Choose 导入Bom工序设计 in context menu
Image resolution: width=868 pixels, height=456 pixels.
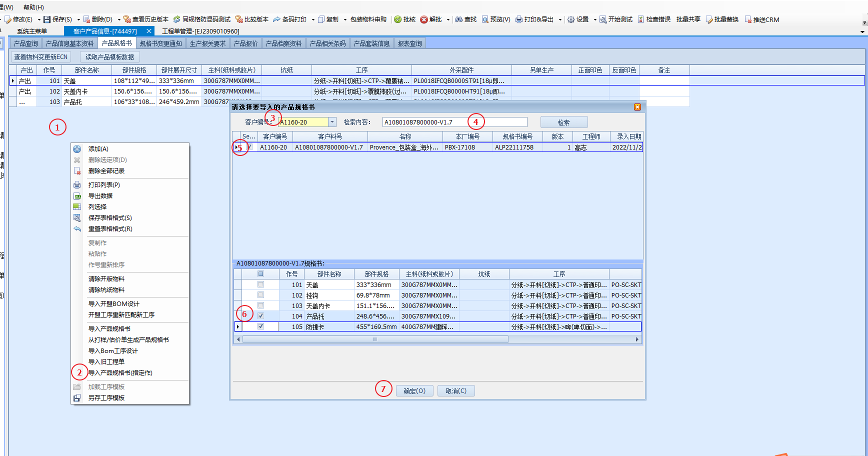[x=113, y=351]
